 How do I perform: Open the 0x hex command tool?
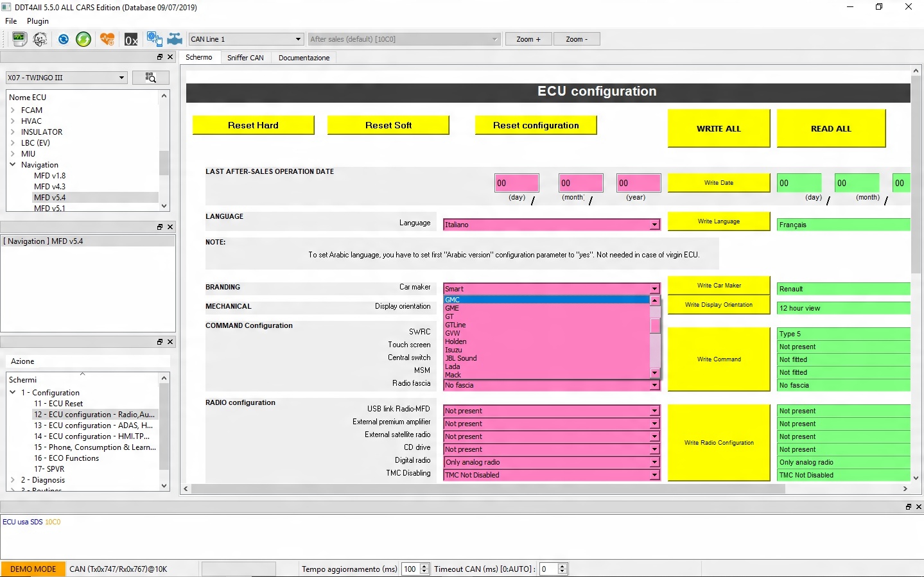pyautogui.click(x=131, y=39)
